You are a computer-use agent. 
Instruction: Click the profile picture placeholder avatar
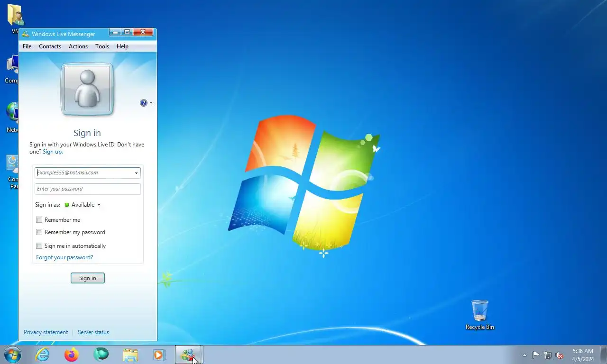87,89
